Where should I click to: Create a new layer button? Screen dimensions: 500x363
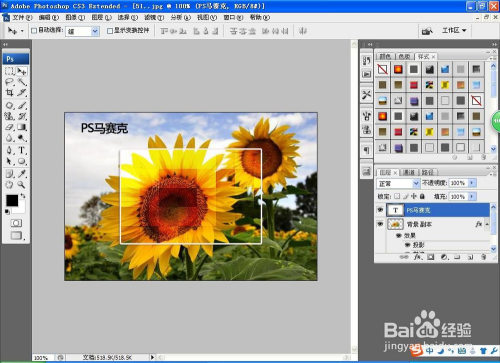(x=470, y=257)
